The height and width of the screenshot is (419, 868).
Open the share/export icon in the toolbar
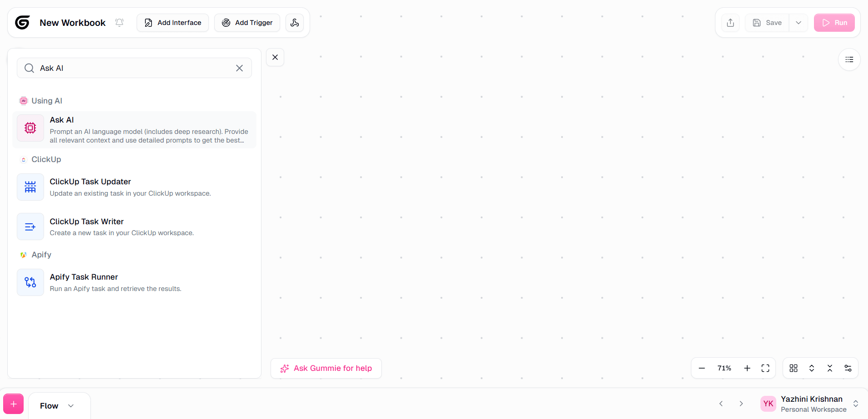730,22
